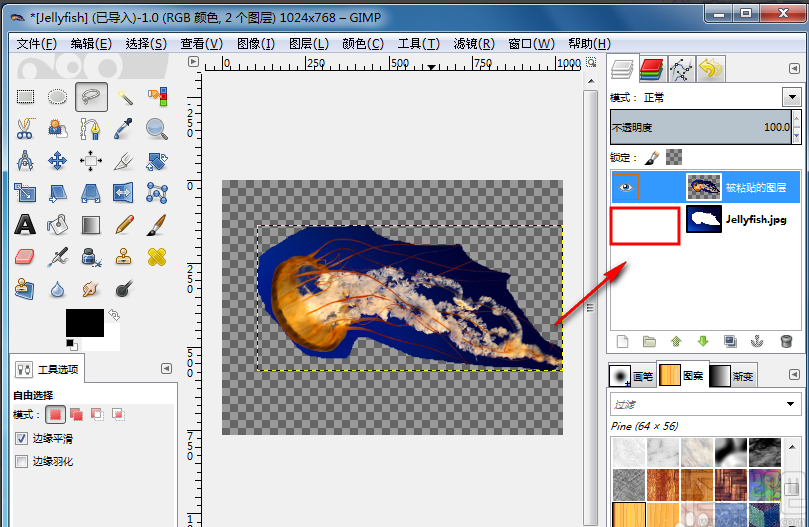809x527 pixels.
Task: Select the Shear tool
Action: (x=57, y=193)
